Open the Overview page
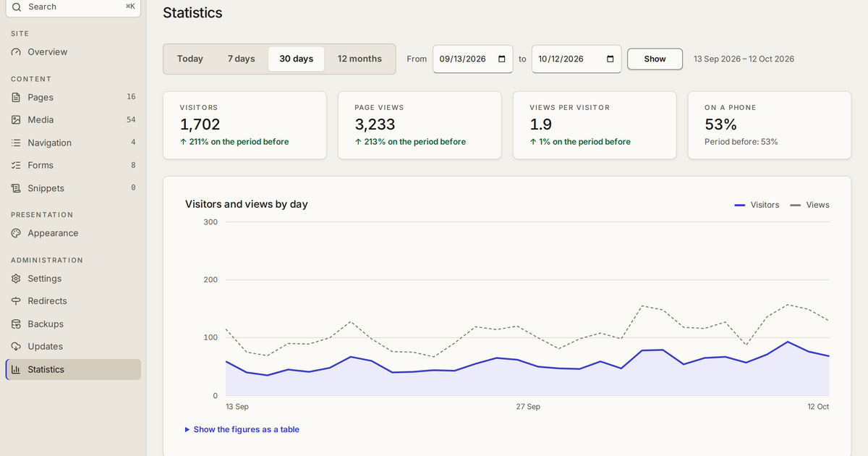Screen dimensions: 868x456 tap(73, 52)
